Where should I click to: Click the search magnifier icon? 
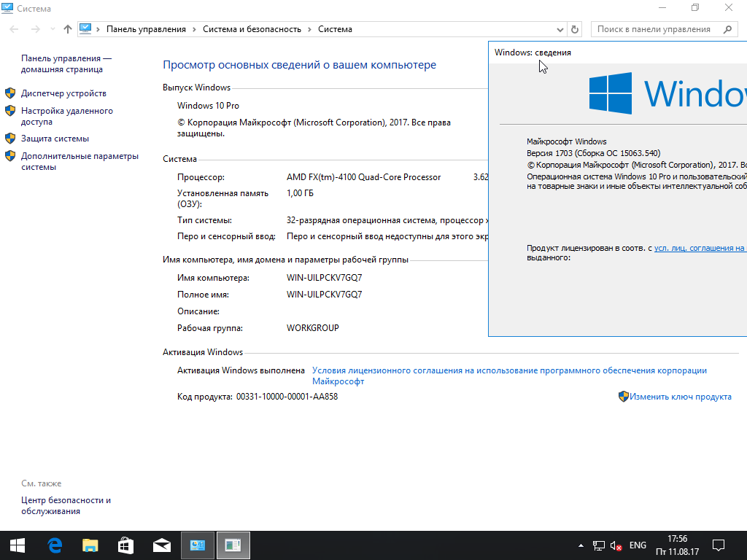pos(727,29)
